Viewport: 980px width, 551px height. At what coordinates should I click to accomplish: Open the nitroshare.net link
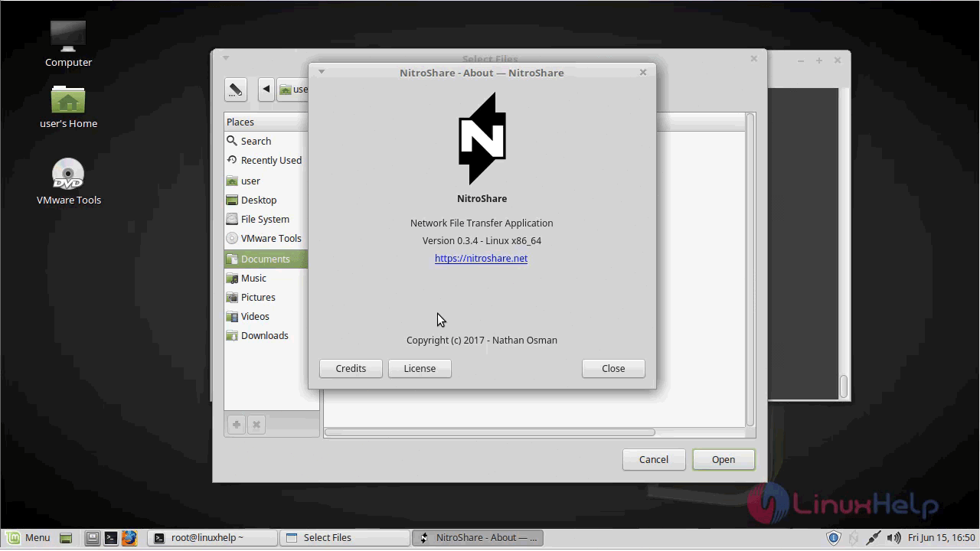coord(481,259)
